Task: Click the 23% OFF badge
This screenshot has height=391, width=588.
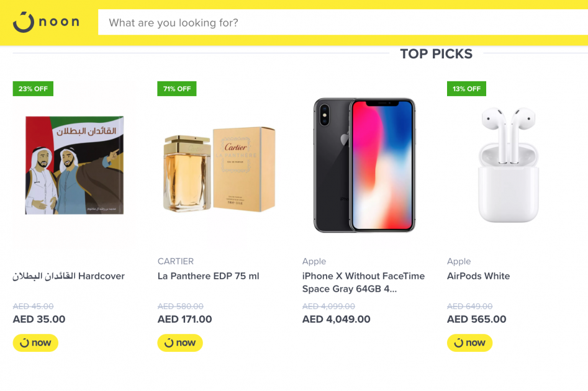Action: coord(33,89)
